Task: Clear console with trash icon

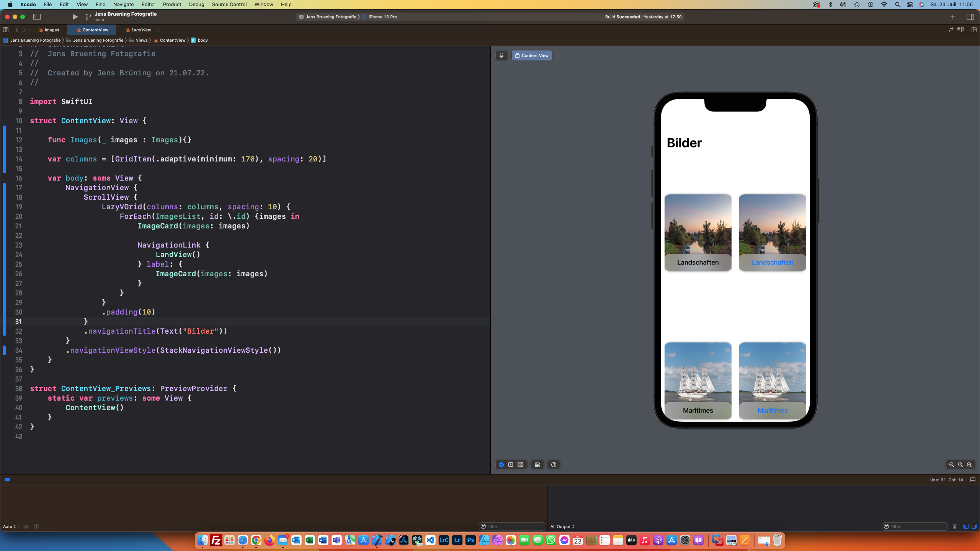Action: [x=954, y=527]
